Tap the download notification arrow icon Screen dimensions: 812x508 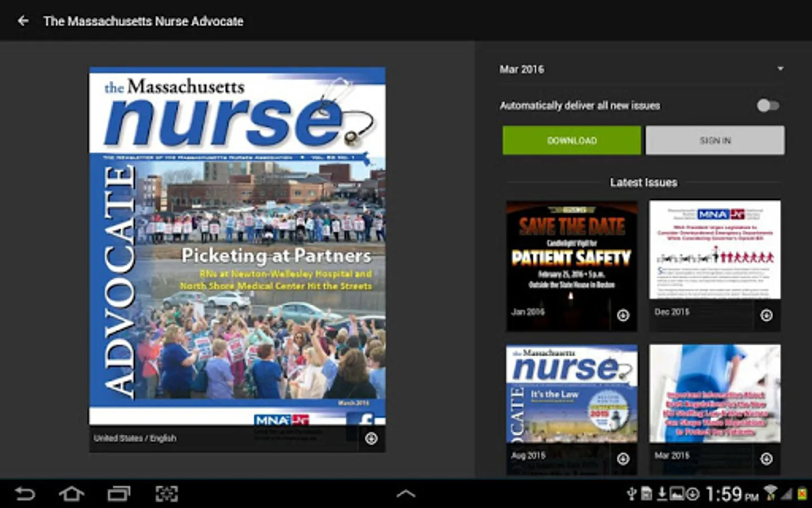tap(662, 494)
